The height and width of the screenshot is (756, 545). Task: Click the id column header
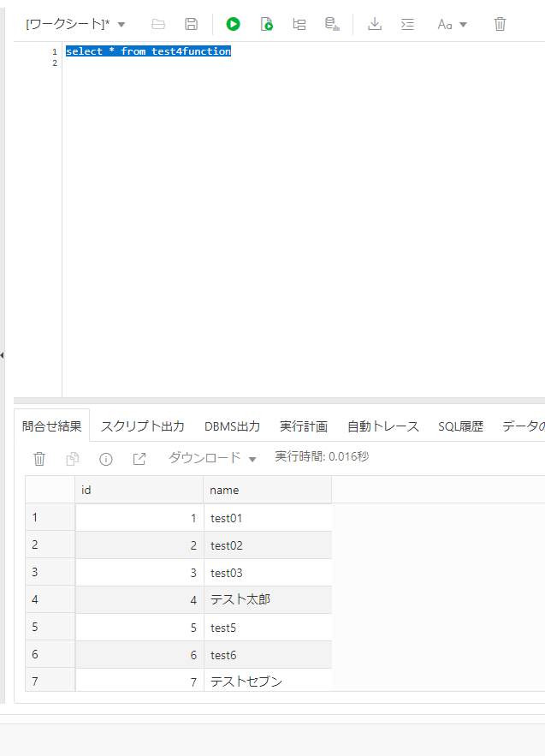coord(139,490)
